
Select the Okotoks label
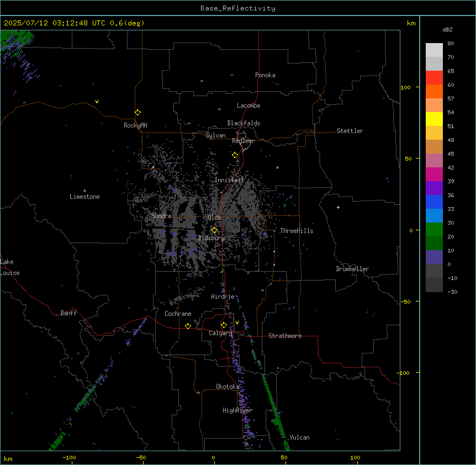228,387
